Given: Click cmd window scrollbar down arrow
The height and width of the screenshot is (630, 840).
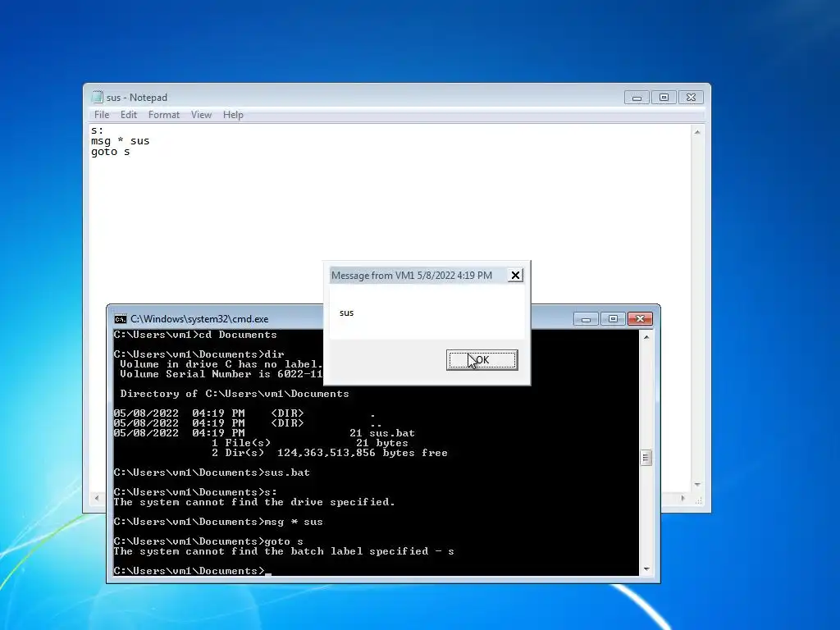Looking at the screenshot, I should tap(646, 569).
